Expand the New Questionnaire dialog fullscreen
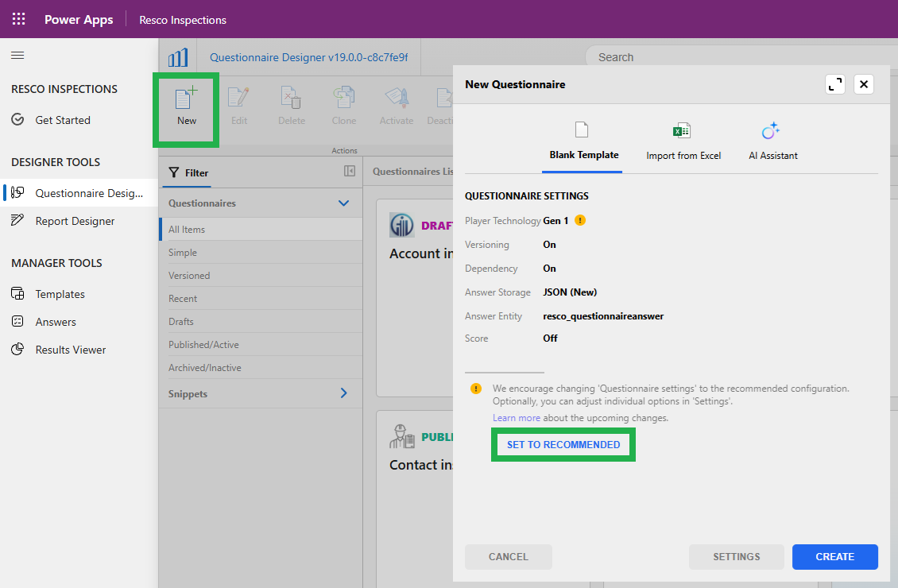898x588 pixels. tap(834, 84)
